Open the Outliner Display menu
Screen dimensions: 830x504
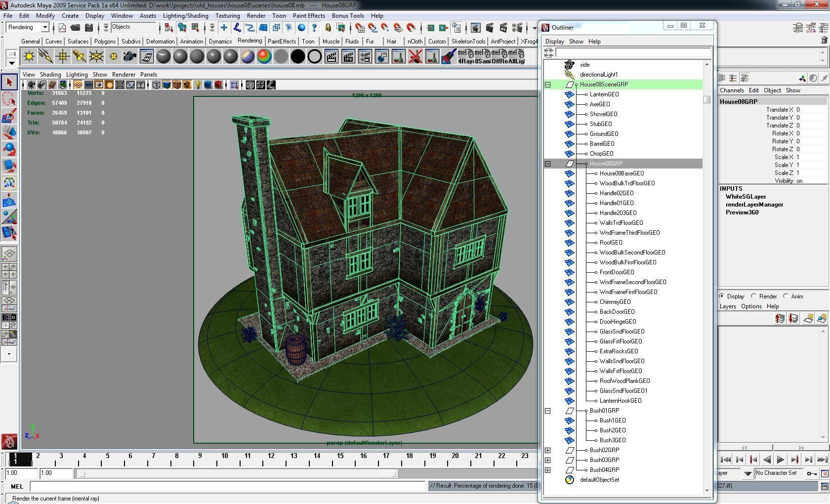tap(554, 42)
